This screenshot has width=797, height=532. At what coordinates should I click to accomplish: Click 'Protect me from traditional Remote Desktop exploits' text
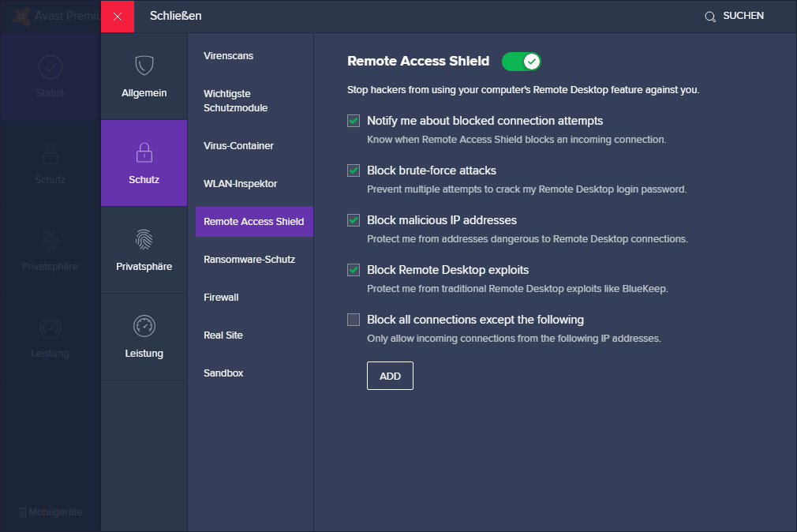tap(518, 289)
